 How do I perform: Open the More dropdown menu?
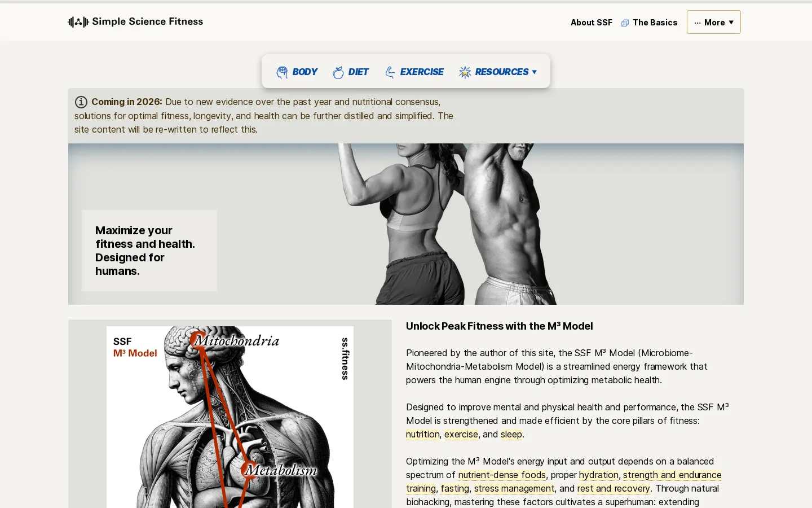(x=714, y=22)
